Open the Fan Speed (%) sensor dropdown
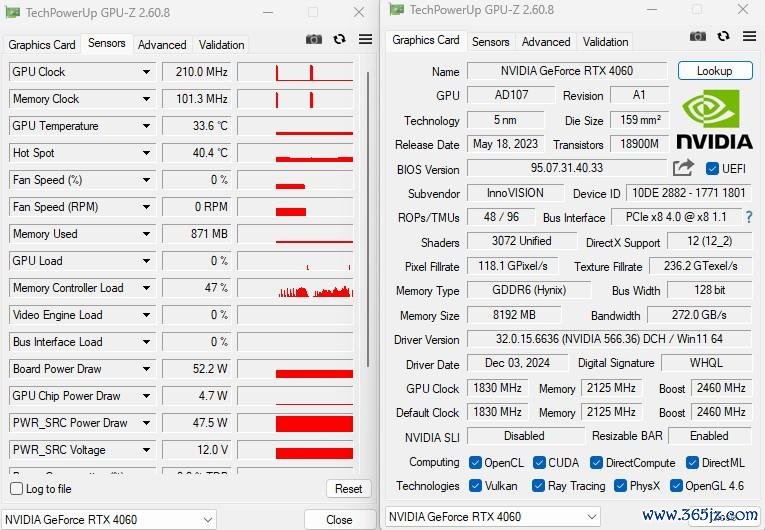Image resolution: width=765 pixels, height=530 pixels. (x=146, y=180)
